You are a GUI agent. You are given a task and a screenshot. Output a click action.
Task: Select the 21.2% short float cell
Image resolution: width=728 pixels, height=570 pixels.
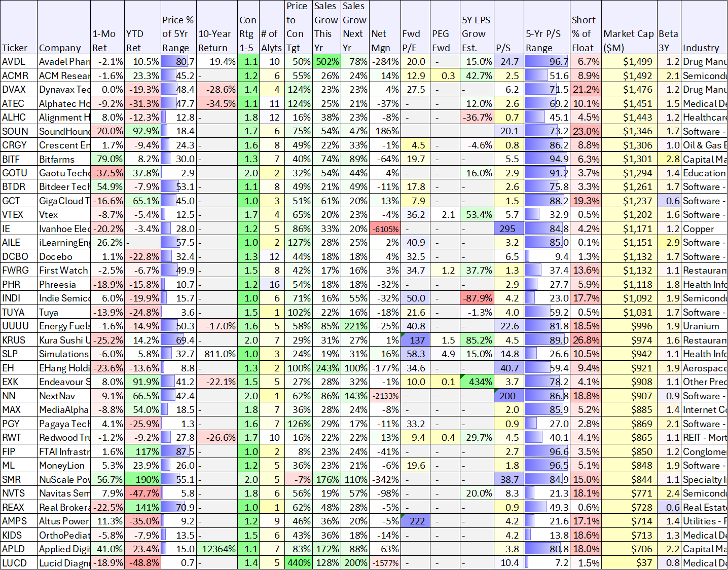[x=586, y=90]
